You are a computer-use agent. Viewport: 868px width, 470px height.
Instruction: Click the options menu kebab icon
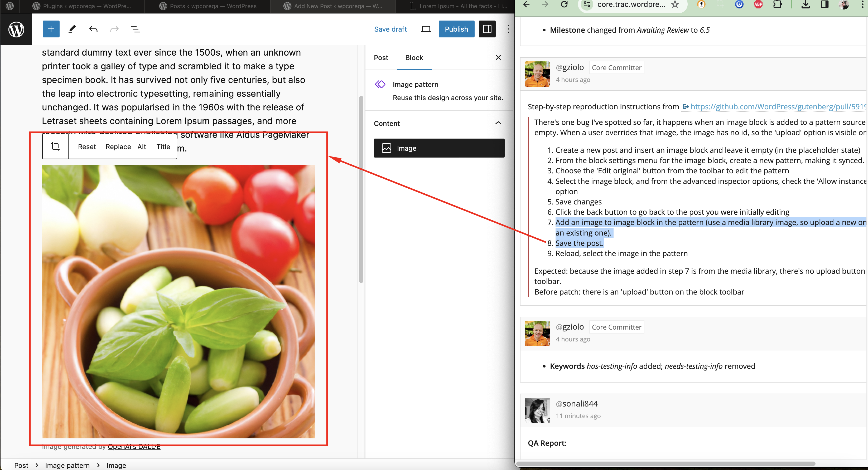[508, 28]
